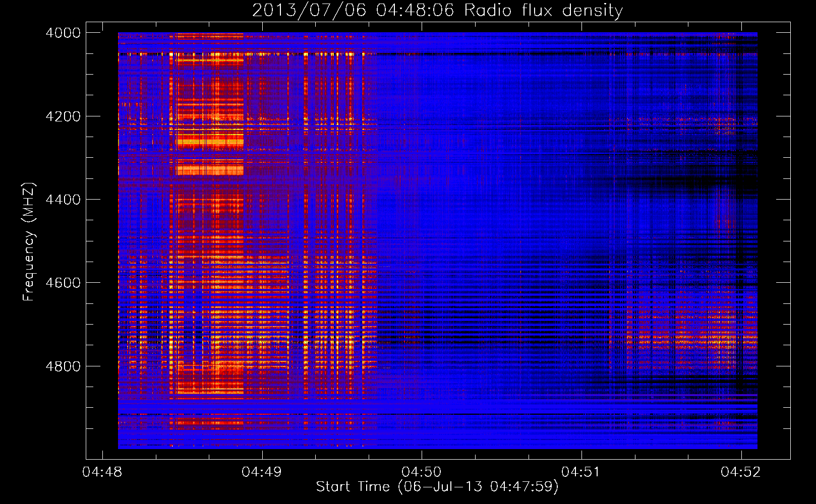Viewport: 816px width, 504px height.
Task: Click the 04:48 time axis label
Action: 102,472
